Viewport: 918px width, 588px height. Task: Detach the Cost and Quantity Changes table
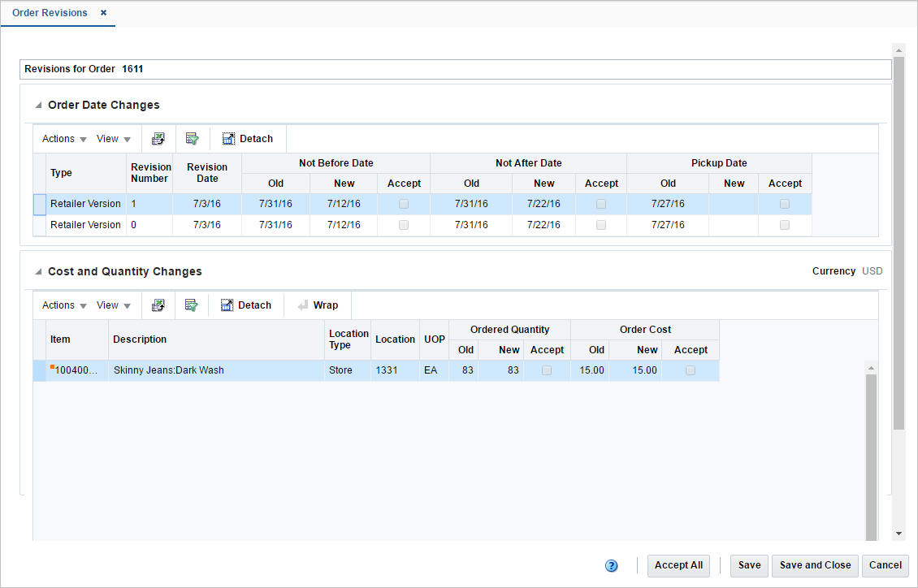click(246, 305)
